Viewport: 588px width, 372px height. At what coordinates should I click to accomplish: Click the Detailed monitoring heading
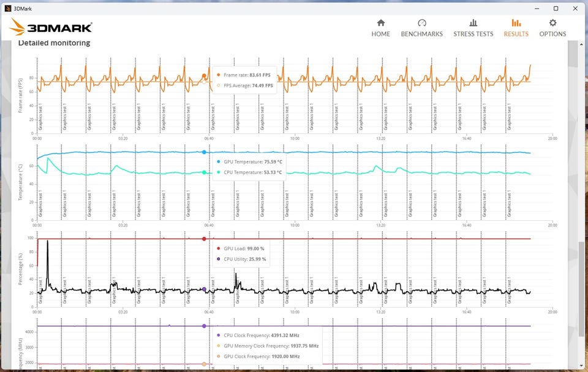coord(54,43)
